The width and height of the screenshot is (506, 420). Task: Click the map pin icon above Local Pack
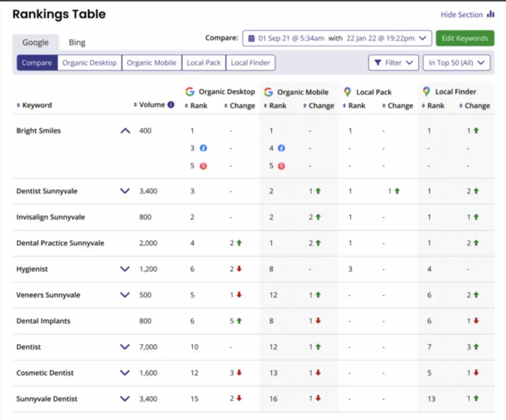pos(346,92)
